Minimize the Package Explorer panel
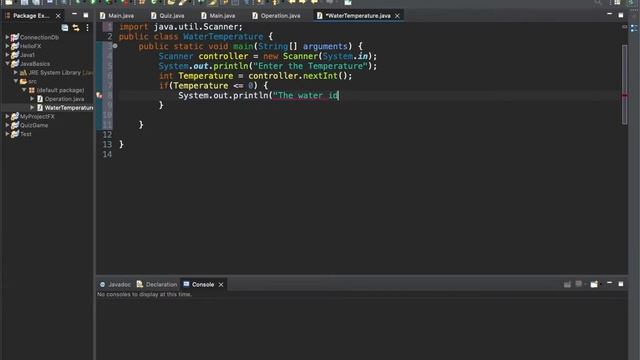The height and width of the screenshot is (360, 640). [74, 15]
